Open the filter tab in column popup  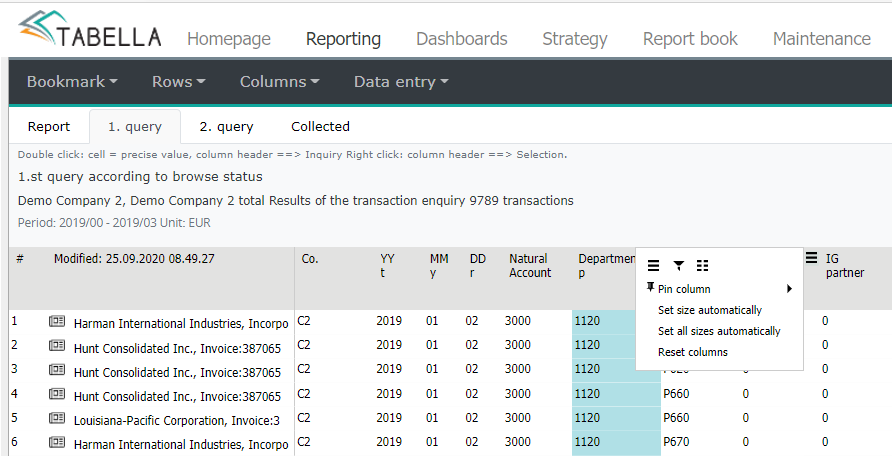[x=679, y=266]
